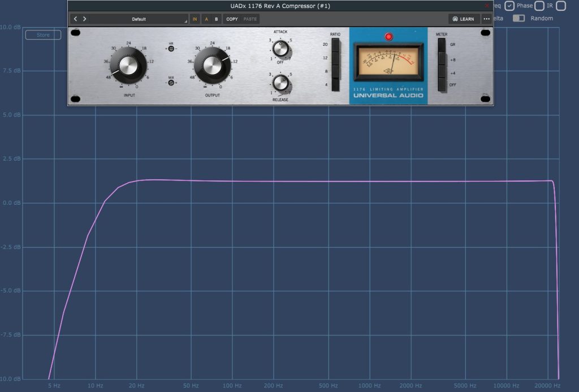Uncheck the checked Freq checkbox
This screenshot has width=579, height=392.
[509, 6]
